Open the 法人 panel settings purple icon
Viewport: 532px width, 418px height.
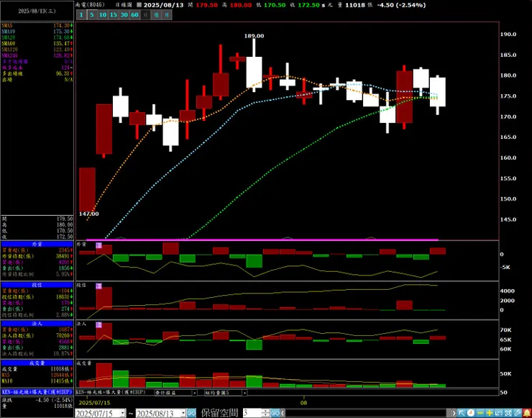pyautogui.click(x=98, y=325)
